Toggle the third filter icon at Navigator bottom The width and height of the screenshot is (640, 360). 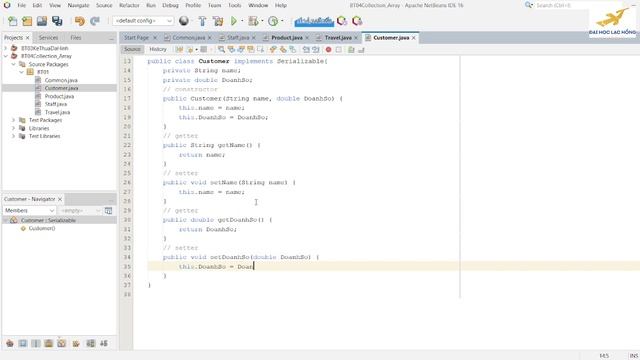point(36,343)
